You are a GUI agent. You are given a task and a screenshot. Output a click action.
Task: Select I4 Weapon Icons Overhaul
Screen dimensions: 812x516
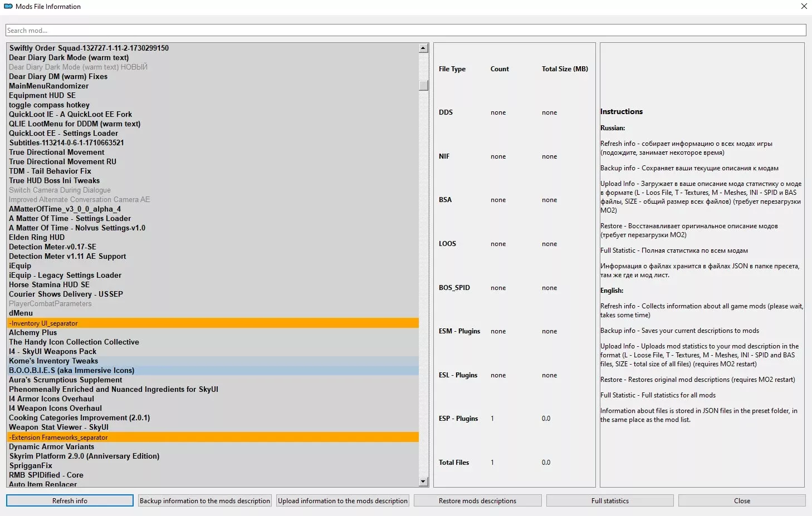pos(56,408)
